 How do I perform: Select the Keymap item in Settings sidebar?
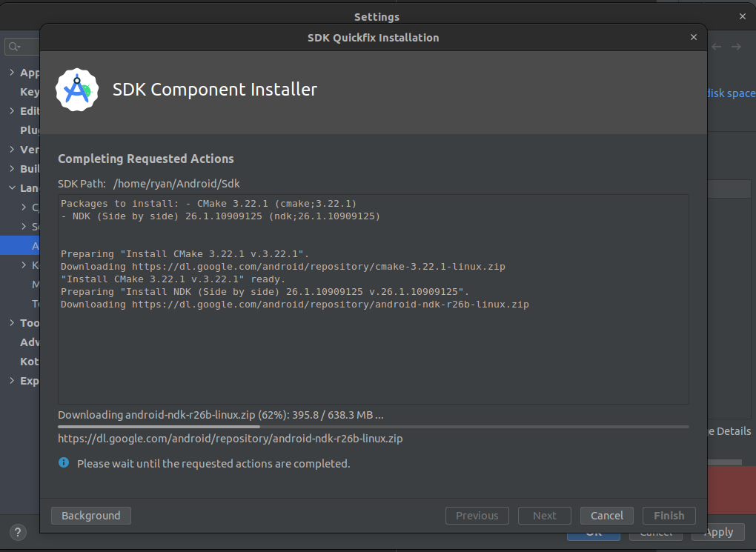30,92
